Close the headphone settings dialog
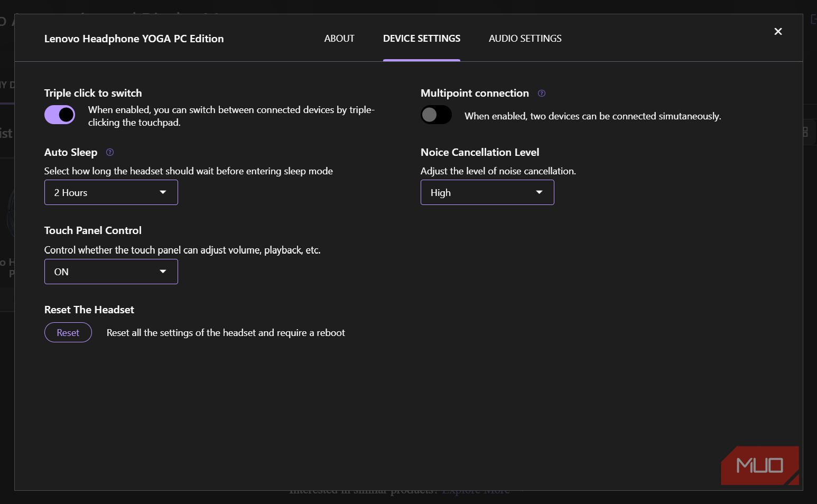The height and width of the screenshot is (504, 817). (778, 32)
